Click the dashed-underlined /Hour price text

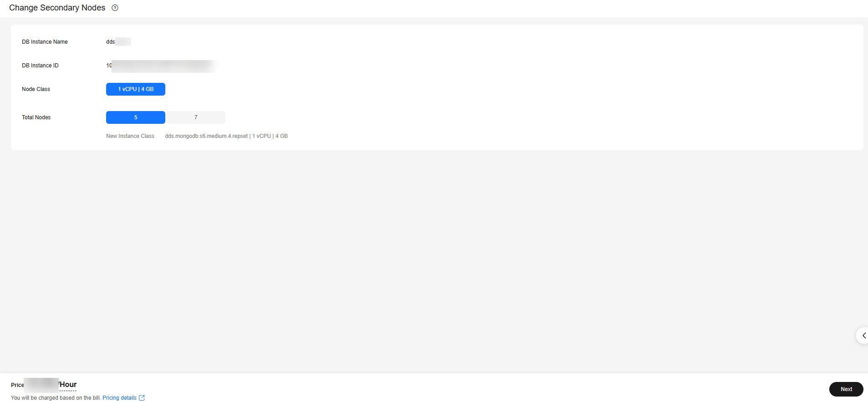[x=68, y=385]
